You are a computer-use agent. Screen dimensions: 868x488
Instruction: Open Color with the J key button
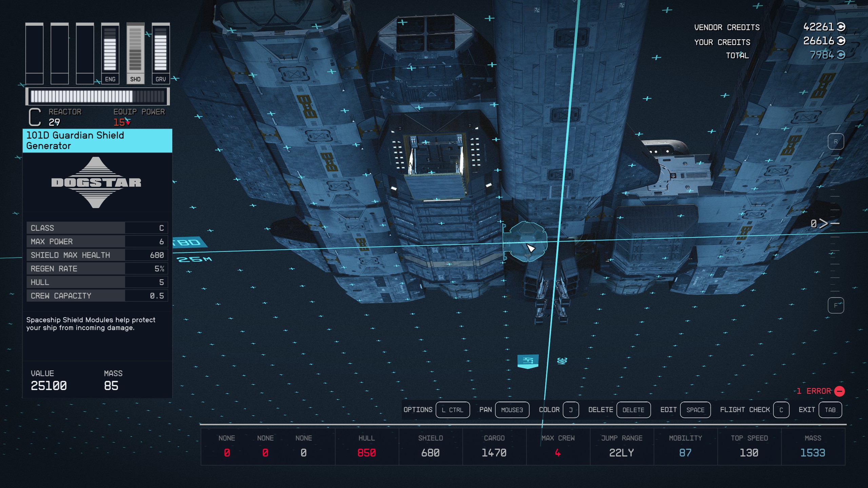(571, 410)
